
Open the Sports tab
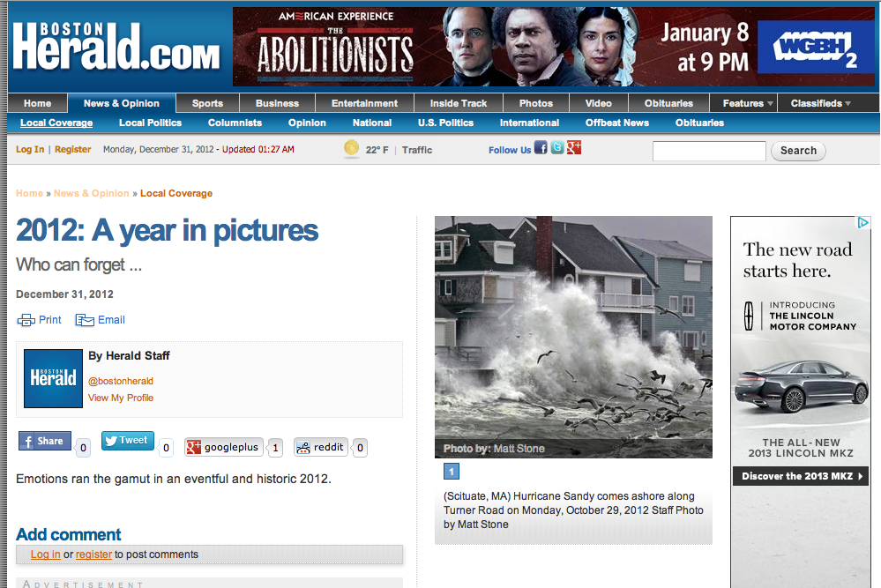click(x=207, y=103)
